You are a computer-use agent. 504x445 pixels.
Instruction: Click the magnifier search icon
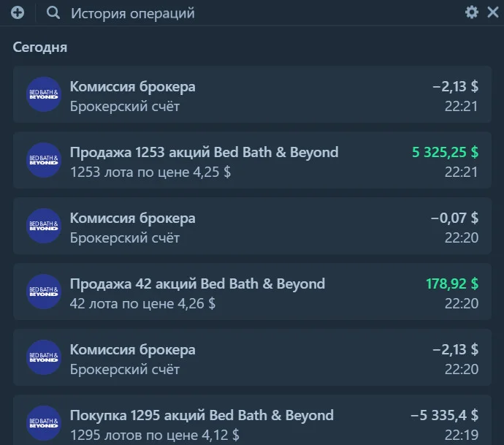coord(53,13)
